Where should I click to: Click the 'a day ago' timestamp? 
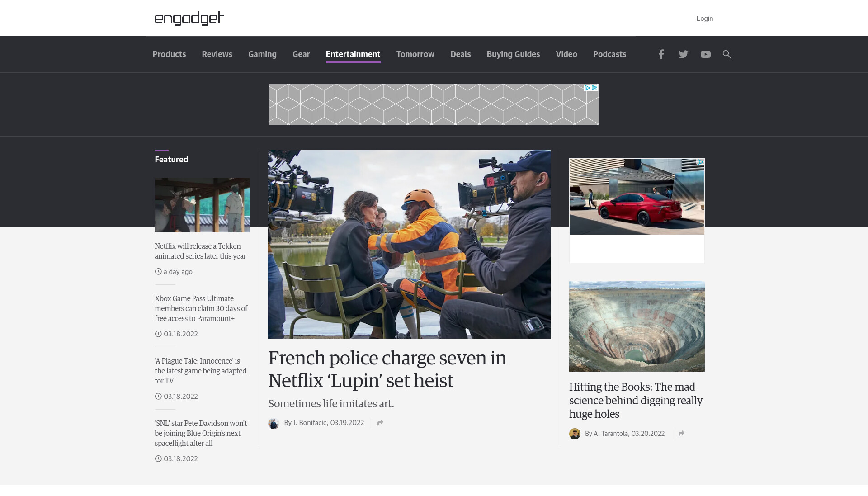[178, 272]
